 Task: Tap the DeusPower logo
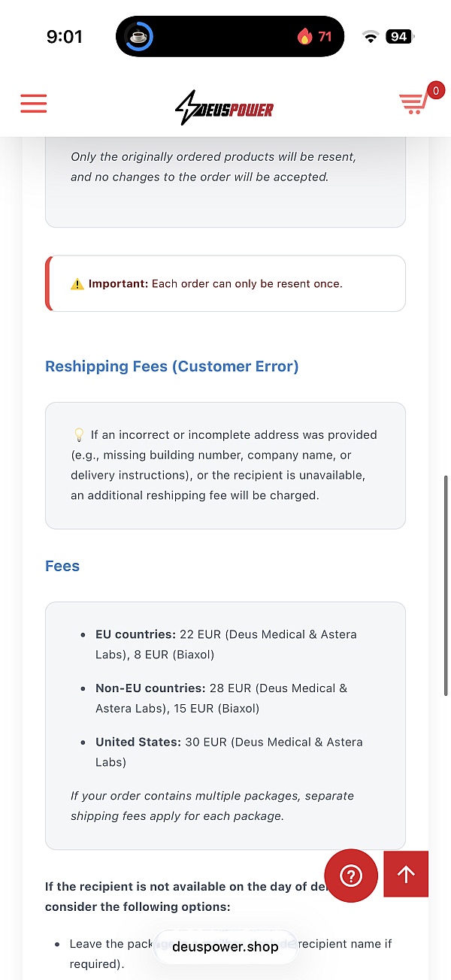225,108
